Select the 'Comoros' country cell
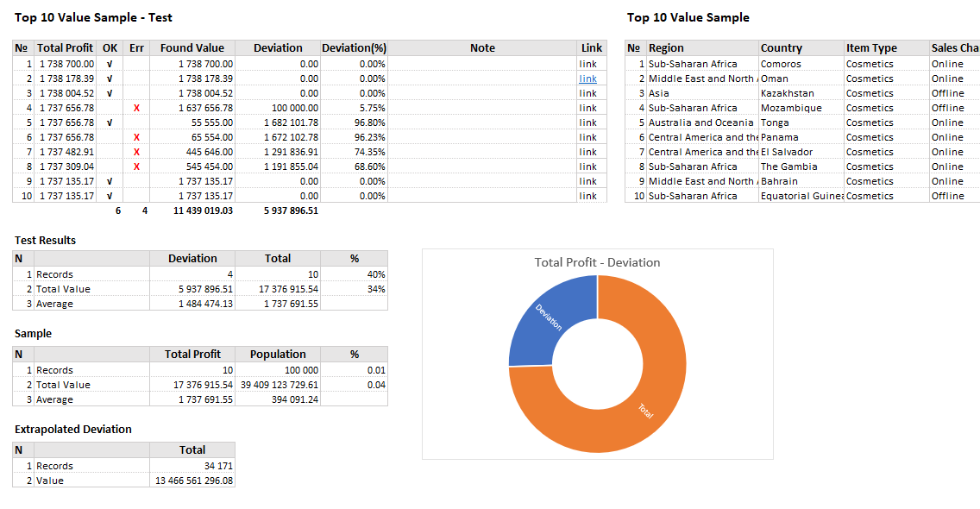The width and height of the screenshot is (980, 509). click(801, 64)
